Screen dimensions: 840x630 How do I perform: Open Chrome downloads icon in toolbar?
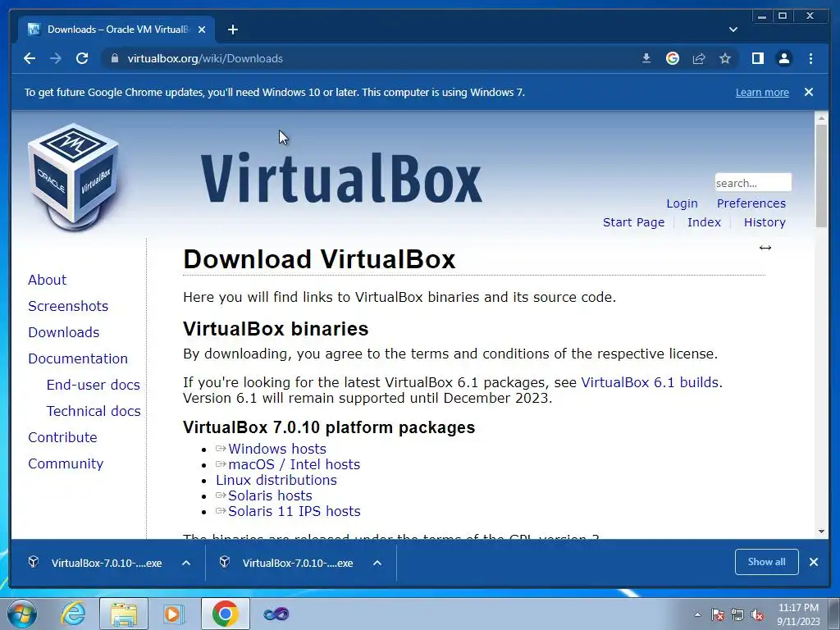(x=646, y=58)
